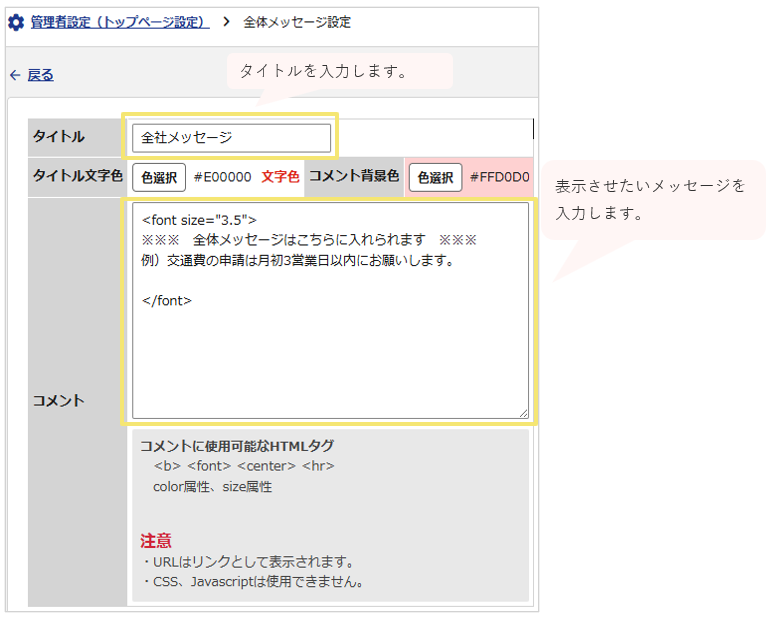Click 色選択 button for タイトル文字色
771x619 pixels.
tap(159, 177)
